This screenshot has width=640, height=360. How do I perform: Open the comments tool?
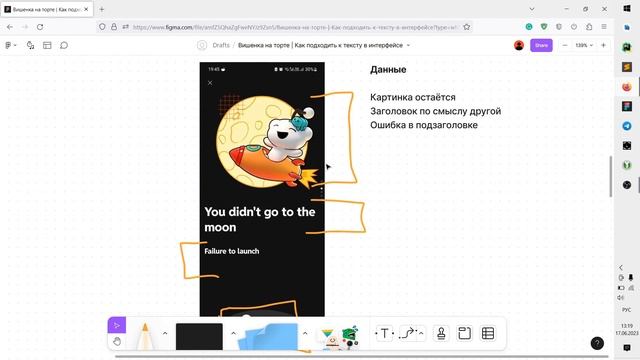(x=64, y=45)
